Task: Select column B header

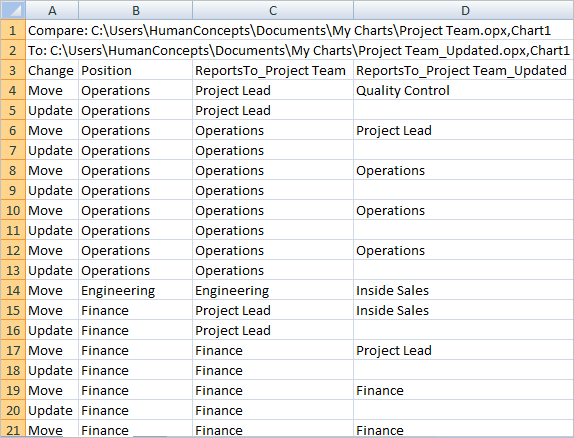Action: pyautogui.click(x=135, y=10)
